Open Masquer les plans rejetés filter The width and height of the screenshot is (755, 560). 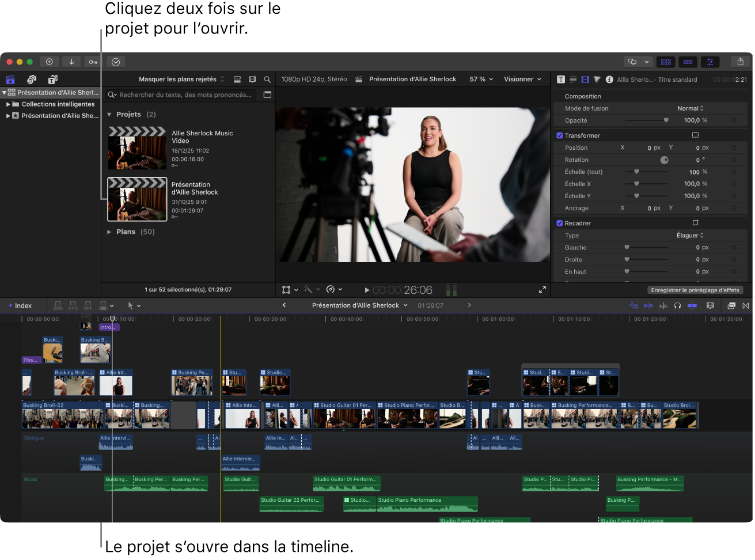(181, 80)
